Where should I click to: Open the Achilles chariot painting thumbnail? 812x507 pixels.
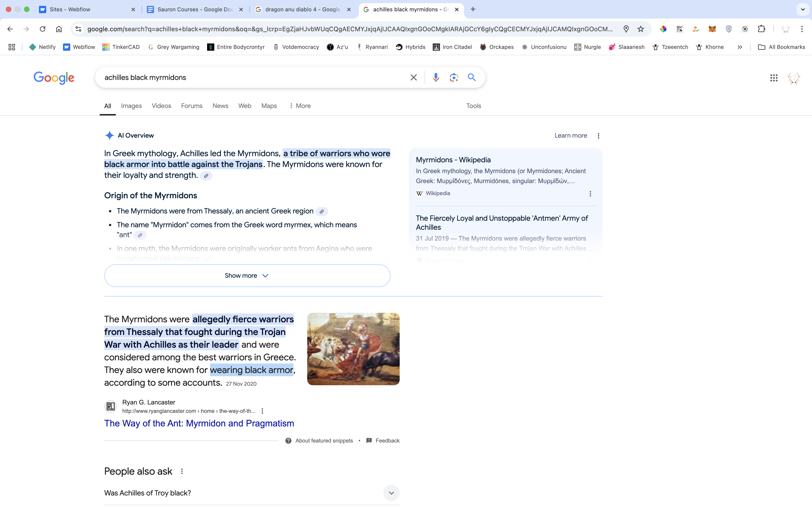[x=353, y=349]
